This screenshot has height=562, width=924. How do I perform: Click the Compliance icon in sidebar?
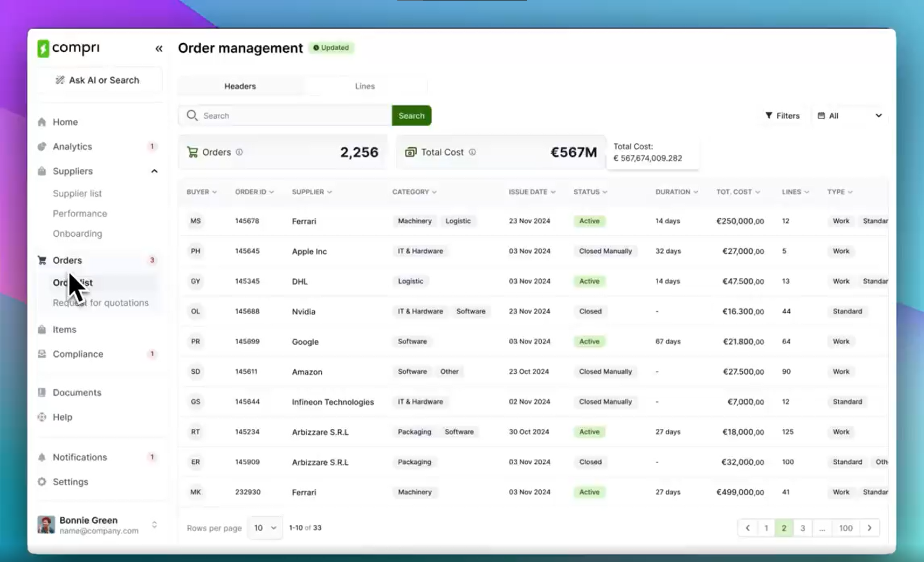(x=42, y=354)
